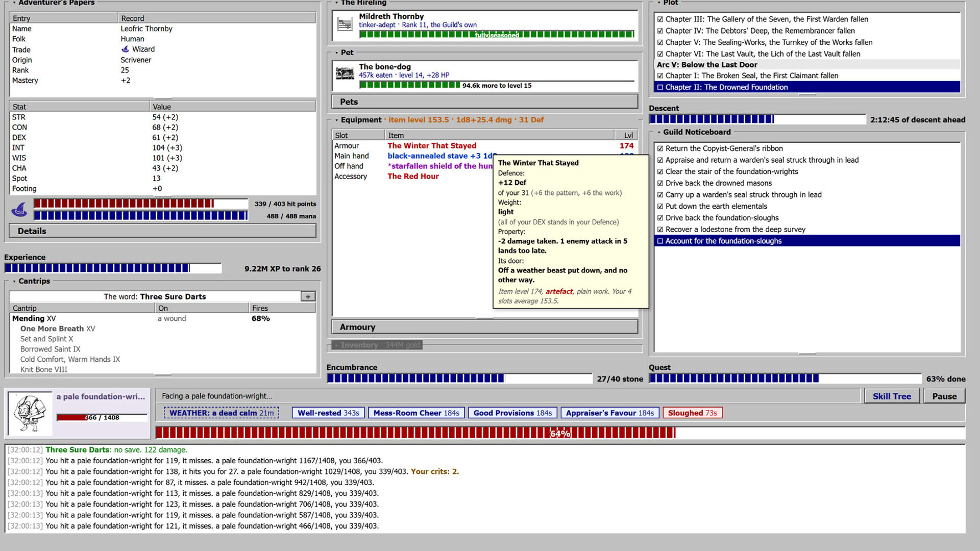Click the bone-dog pet portrait icon

[x=345, y=74]
